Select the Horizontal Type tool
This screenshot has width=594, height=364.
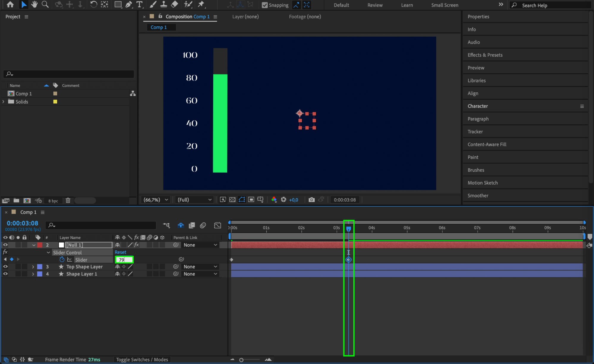[139, 4]
